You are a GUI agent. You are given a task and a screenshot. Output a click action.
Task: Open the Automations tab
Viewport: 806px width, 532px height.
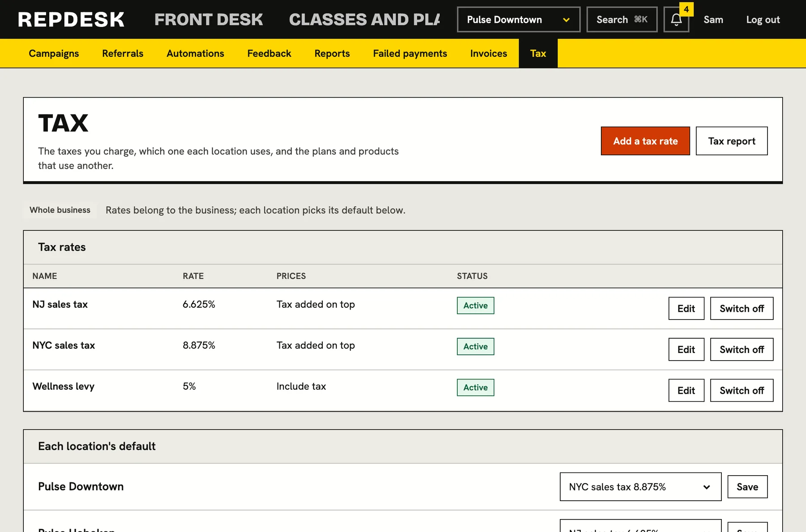click(195, 53)
